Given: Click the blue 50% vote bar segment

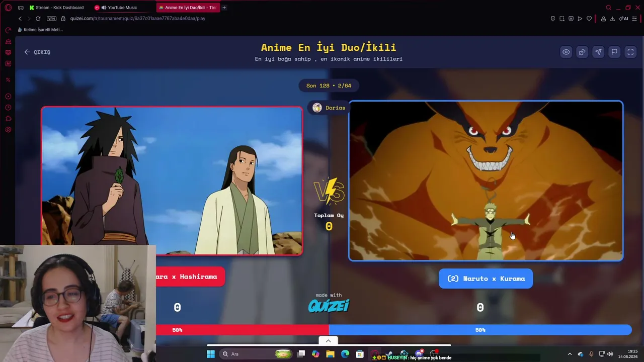Looking at the screenshot, I should [x=480, y=330].
